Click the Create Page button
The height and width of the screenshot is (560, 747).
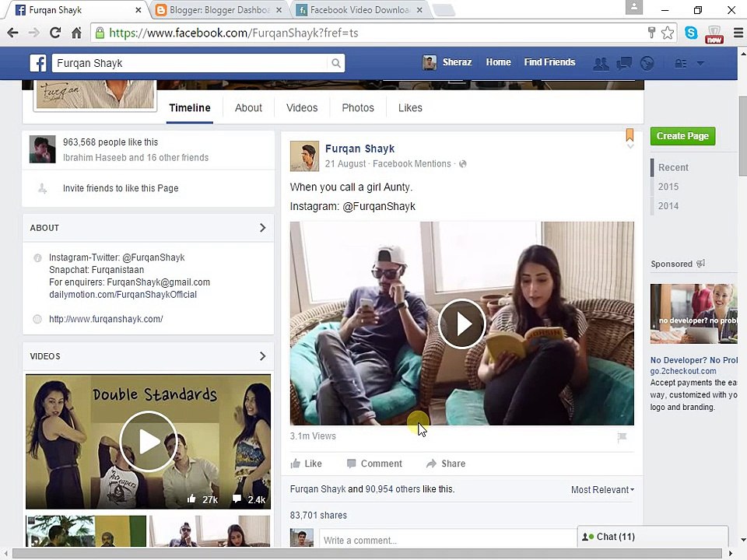tap(682, 136)
